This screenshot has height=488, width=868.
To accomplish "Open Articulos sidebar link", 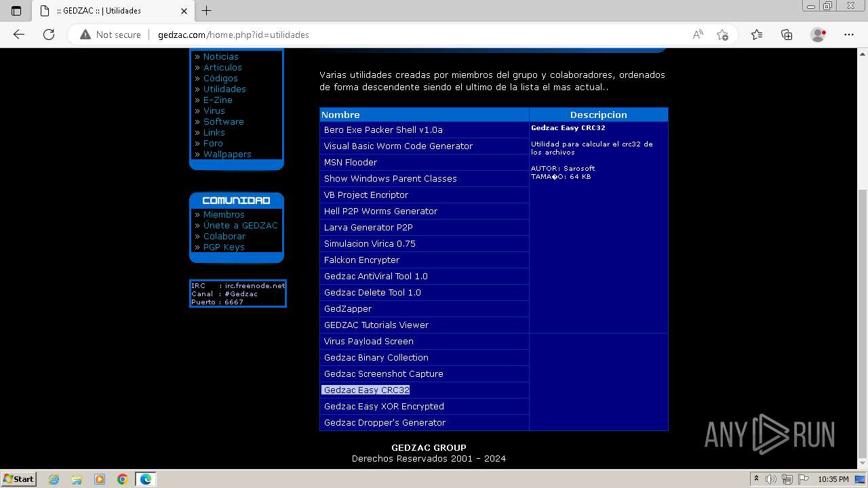I will pos(222,67).
